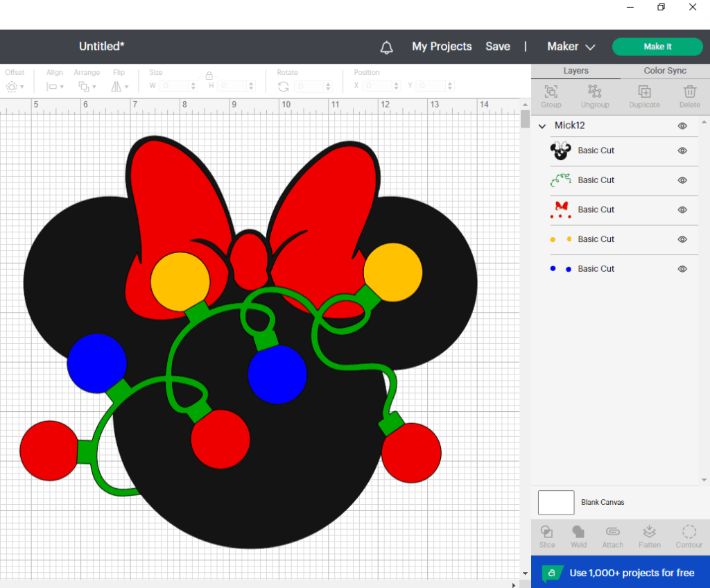Click the notifications bell icon

387,47
